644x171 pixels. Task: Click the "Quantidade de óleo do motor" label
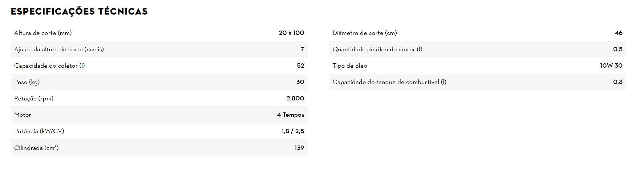pos(377,49)
